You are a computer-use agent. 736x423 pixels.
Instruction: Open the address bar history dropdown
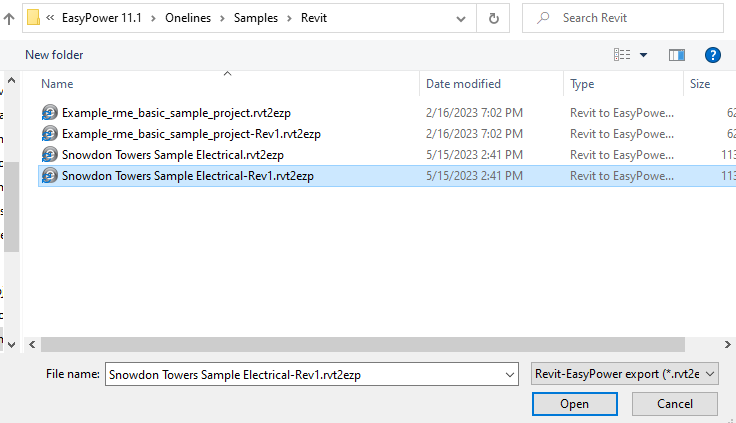point(461,18)
